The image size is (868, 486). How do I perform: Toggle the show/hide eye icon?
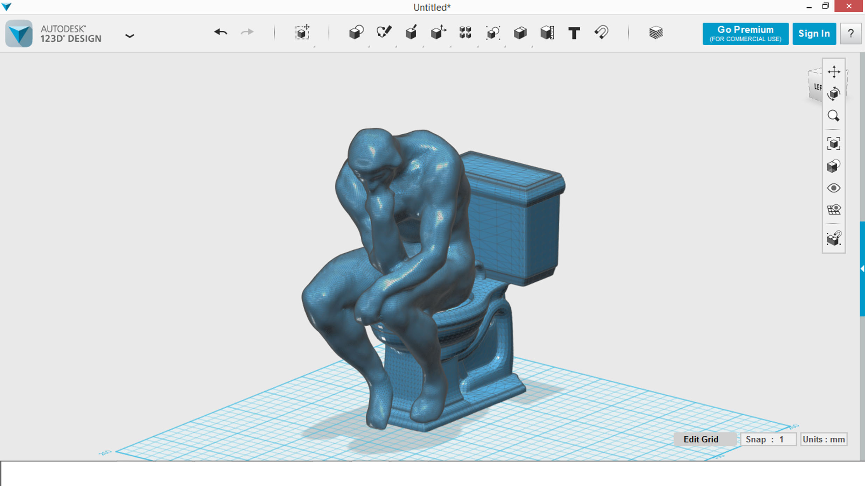pos(834,188)
